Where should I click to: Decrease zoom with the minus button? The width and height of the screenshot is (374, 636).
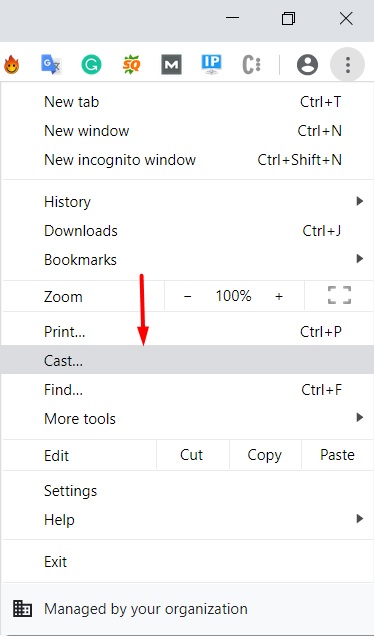point(187,297)
